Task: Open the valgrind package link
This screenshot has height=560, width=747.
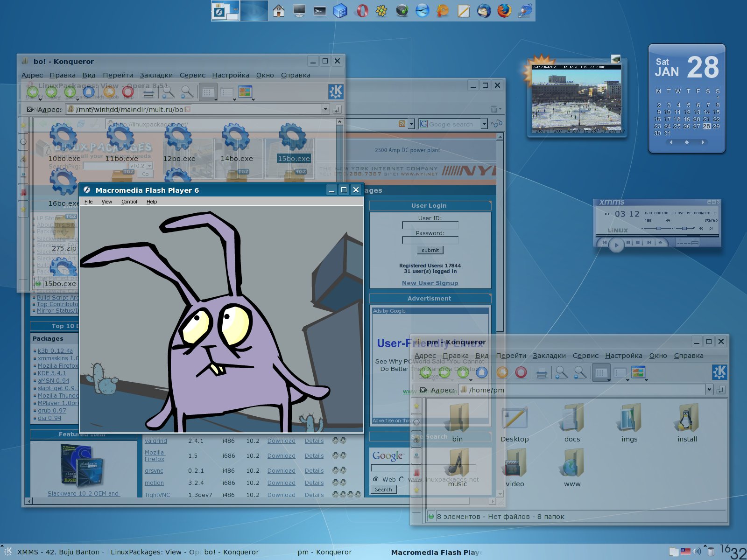Action: [155, 441]
